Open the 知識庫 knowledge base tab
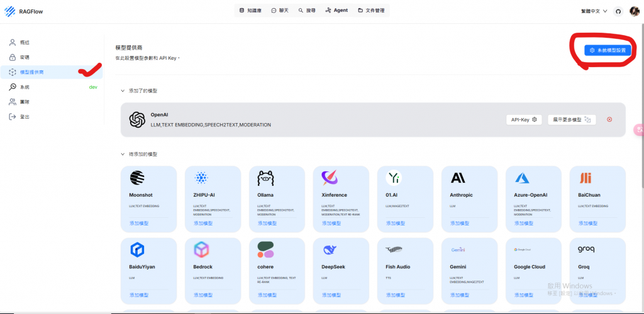Image resolution: width=644 pixels, height=314 pixels. coord(250,10)
